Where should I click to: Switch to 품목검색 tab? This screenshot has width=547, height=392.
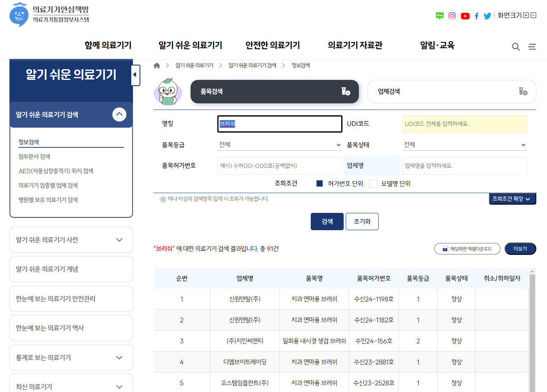[x=275, y=91]
